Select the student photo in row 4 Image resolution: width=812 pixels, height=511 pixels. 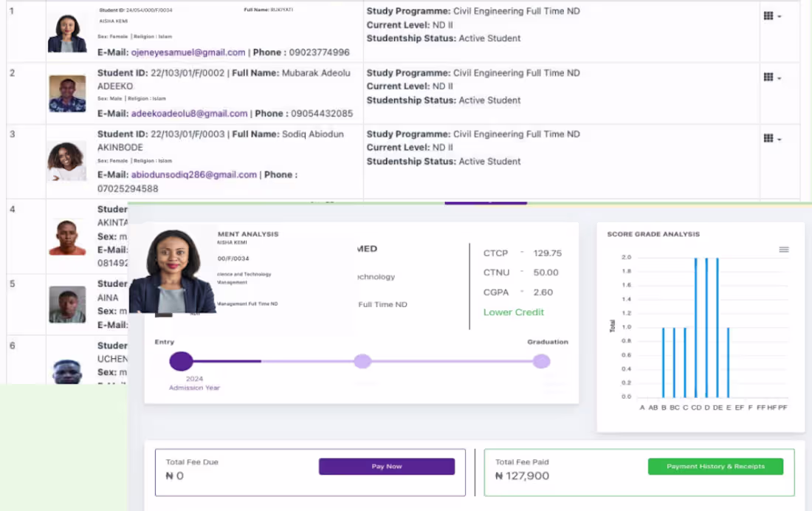(x=67, y=237)
